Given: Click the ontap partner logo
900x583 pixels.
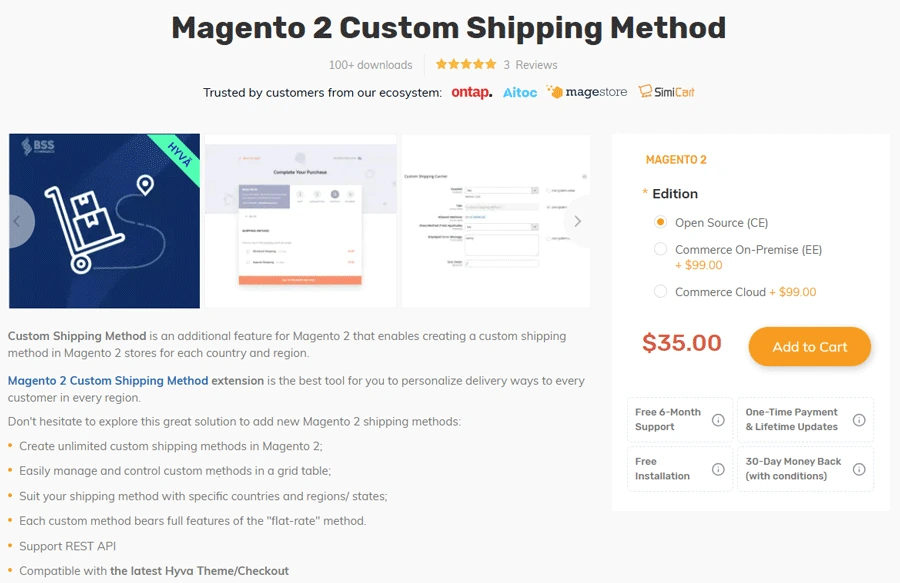Looking at the screenshot, I should pos(470,91).
